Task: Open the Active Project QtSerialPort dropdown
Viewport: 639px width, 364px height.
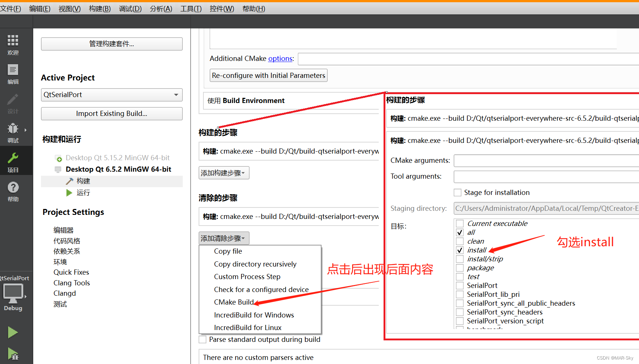Action: coord(111,95)
